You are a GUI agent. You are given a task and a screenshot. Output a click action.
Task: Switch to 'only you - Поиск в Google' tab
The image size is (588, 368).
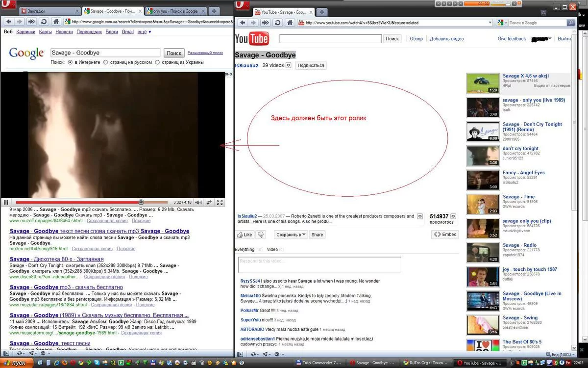[x=176, y=11]
